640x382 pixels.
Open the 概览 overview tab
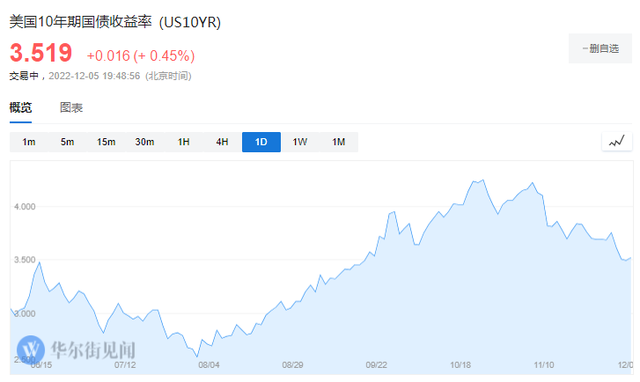coord(20,108)
